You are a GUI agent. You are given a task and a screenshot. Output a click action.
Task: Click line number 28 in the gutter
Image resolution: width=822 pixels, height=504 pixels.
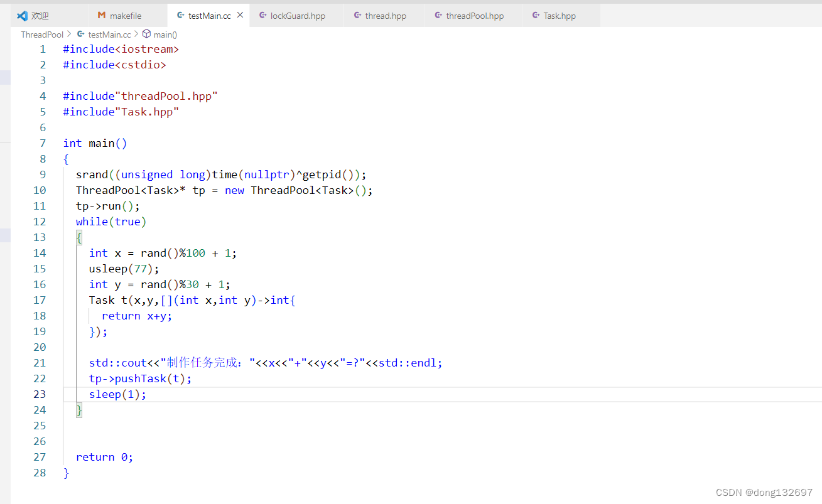pos(40,473)
